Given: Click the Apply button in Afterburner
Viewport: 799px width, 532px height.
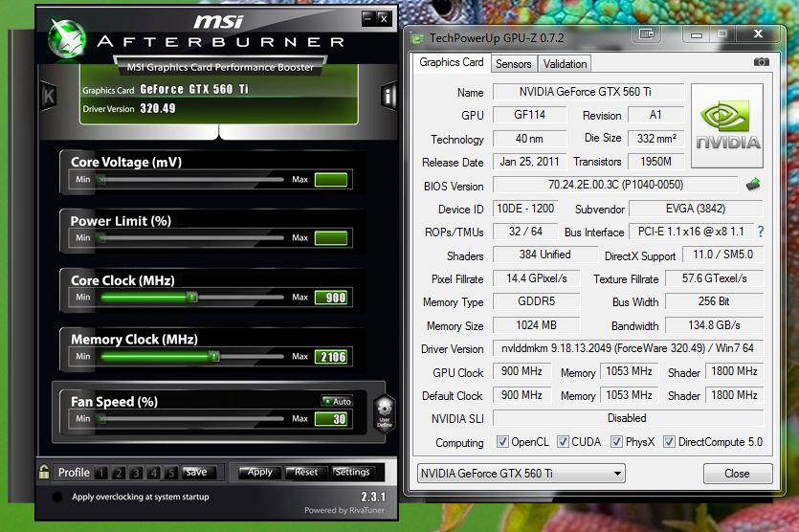Looking at the screenshot, I should 260,473.
